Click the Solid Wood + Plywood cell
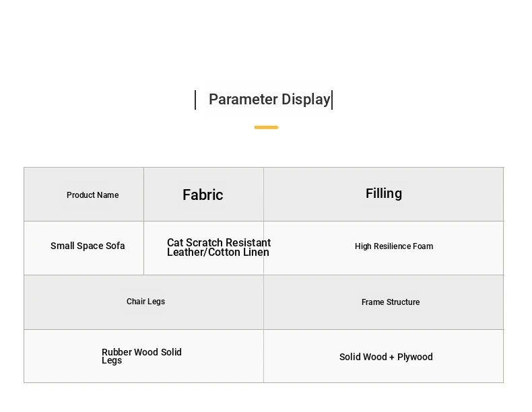 383,356
